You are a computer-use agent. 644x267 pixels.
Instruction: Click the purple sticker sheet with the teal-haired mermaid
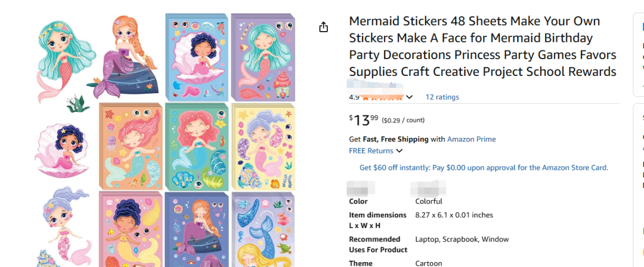coord(262,57)
